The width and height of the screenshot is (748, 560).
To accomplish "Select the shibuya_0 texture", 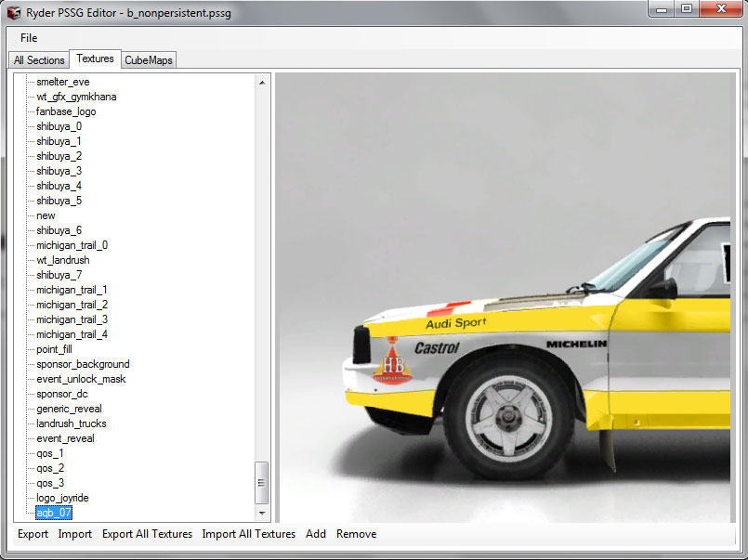I will [59, 126].
